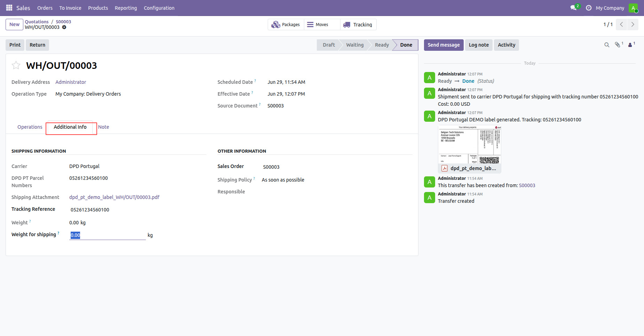Click the Sales Order S00003 field
Screen dimensions: 644x336
coord(271,167)
